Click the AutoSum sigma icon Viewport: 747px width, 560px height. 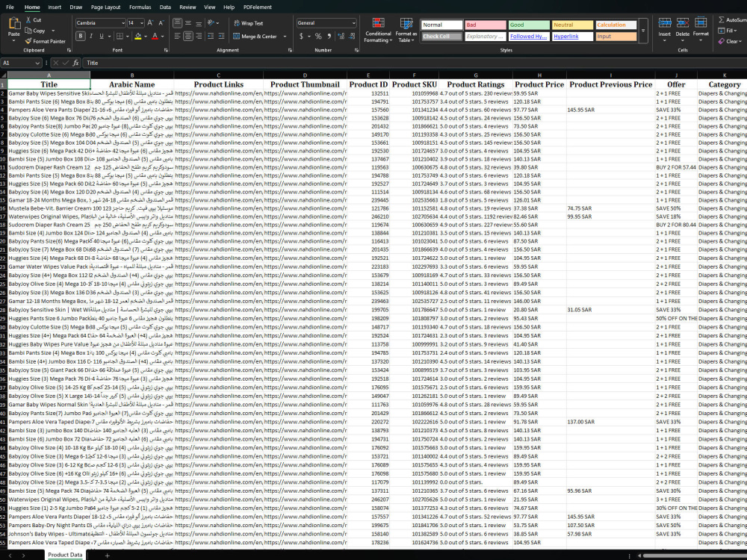[722, 20]
